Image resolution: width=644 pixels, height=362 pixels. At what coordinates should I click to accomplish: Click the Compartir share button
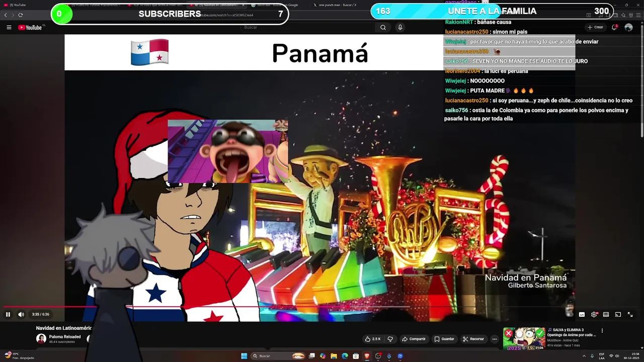pyautogui.click(x=414, y=339)
